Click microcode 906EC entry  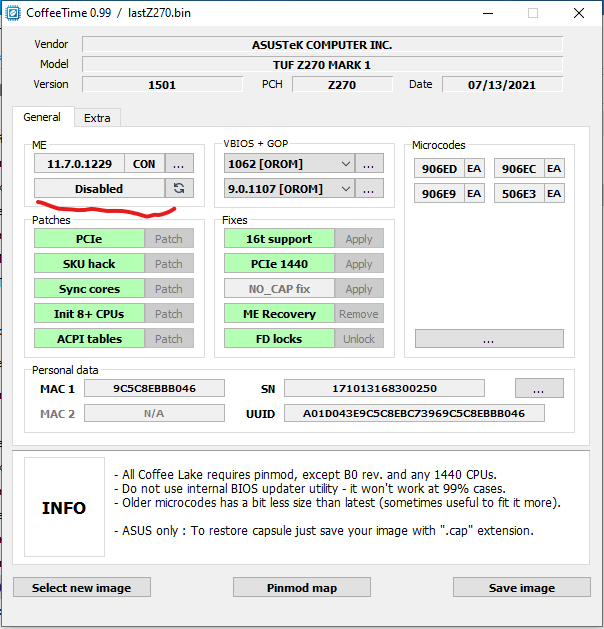coord(519,168)
